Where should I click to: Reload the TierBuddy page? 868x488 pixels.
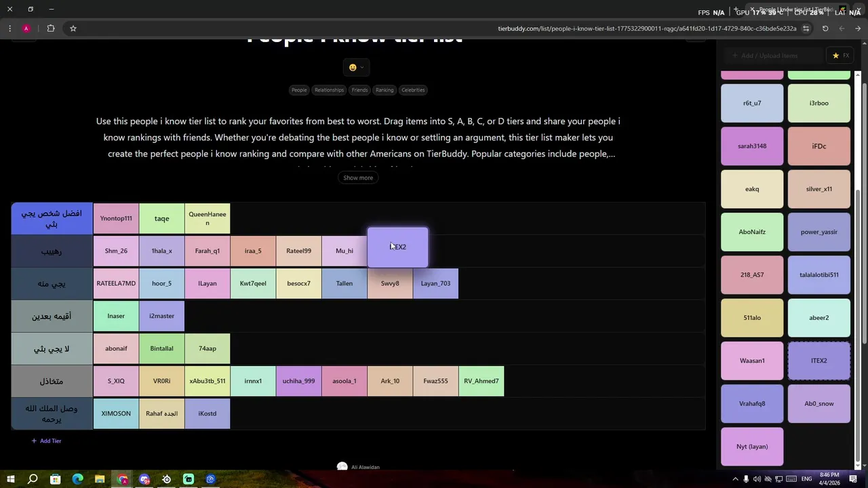pyautogui.click(x=825, y=28)
